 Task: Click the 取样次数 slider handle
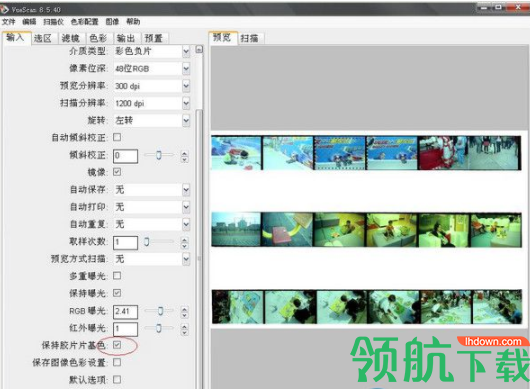click(147, 242)
